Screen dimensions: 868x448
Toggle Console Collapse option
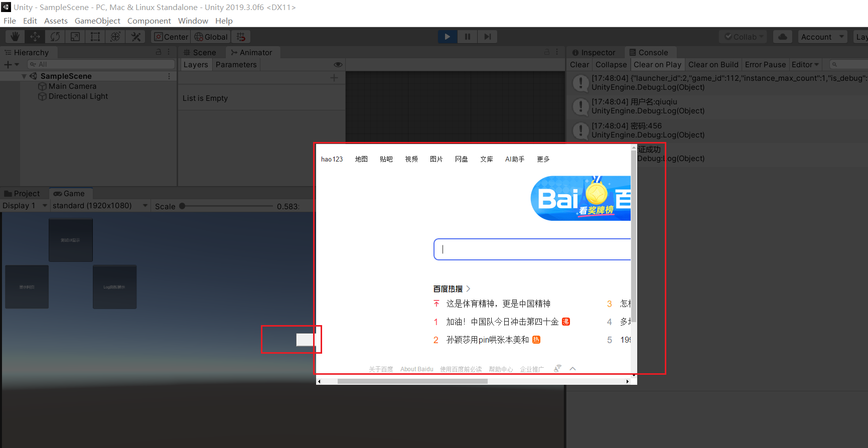611,65
